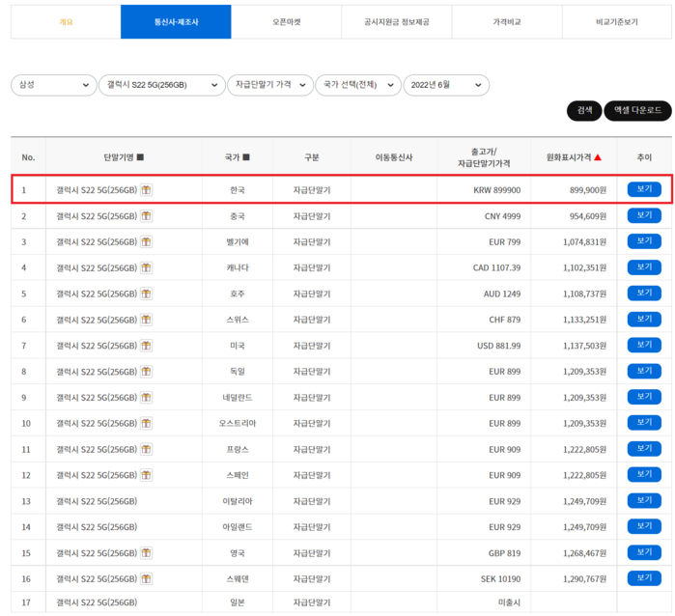The width and height of the screenshot is (675, 616).
Task: Open the 2022년 6월 date dropdown
Action: [x=446, y=85]
